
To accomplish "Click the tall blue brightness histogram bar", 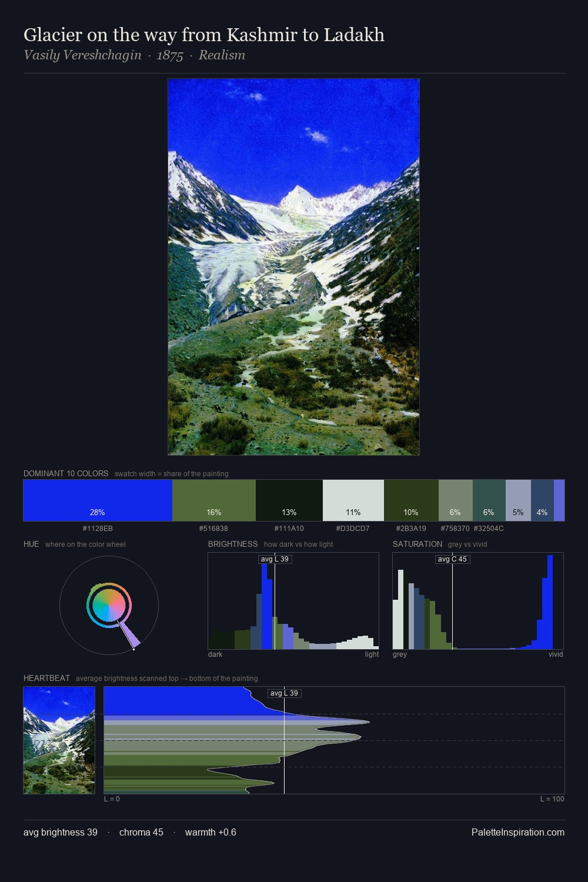I will 264,606.
